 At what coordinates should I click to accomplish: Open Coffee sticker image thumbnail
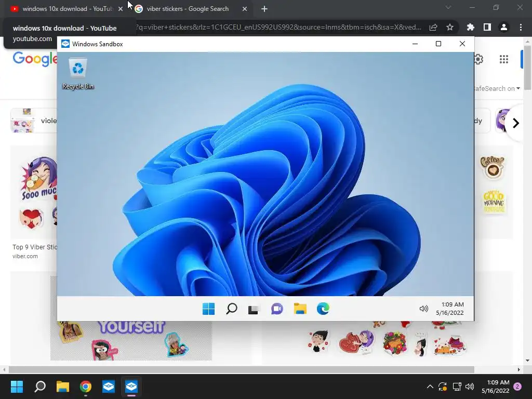(x=493, y=167)
